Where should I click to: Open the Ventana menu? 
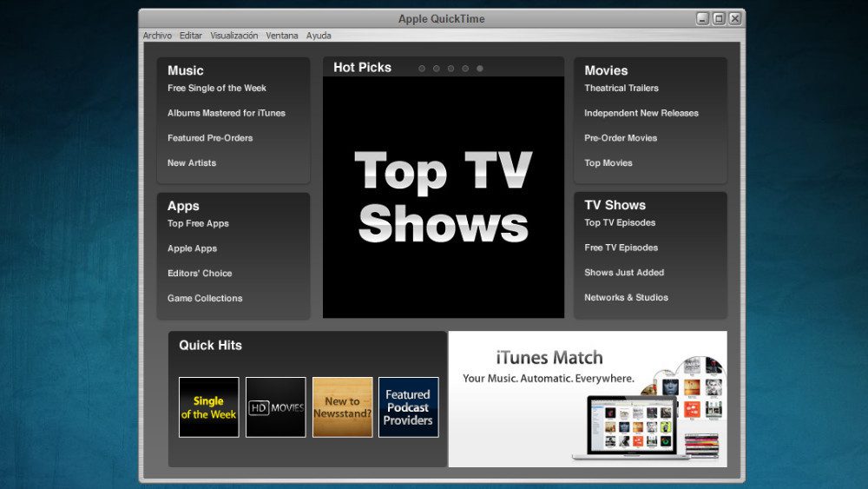[282, 36]
